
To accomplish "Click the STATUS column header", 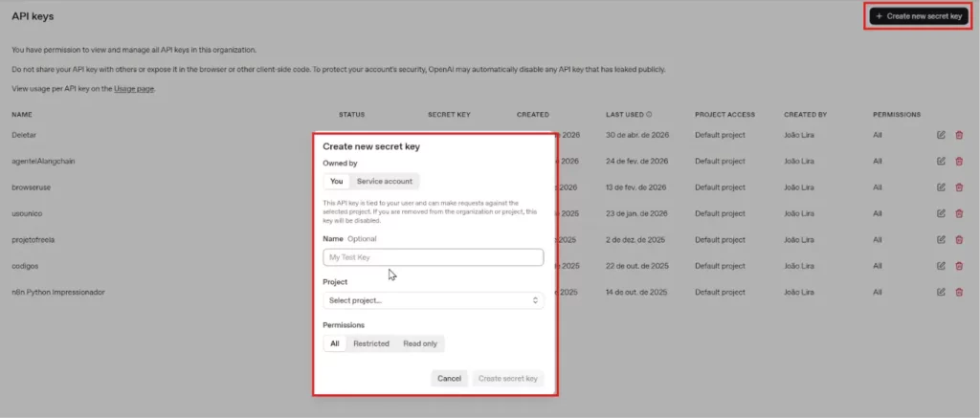I will click(x=352, y=115).
